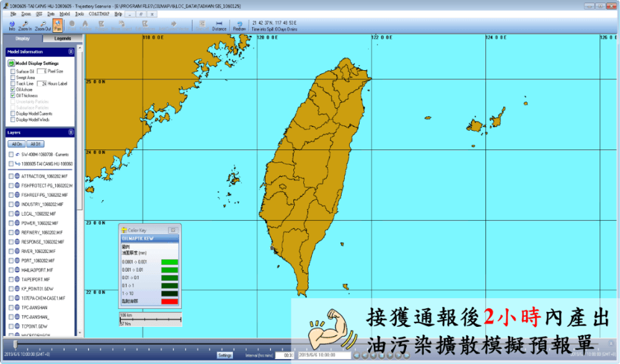Click the Model Display Settings icon
The height and width of the screenshot is (364, 620).
tap(11, 63)
